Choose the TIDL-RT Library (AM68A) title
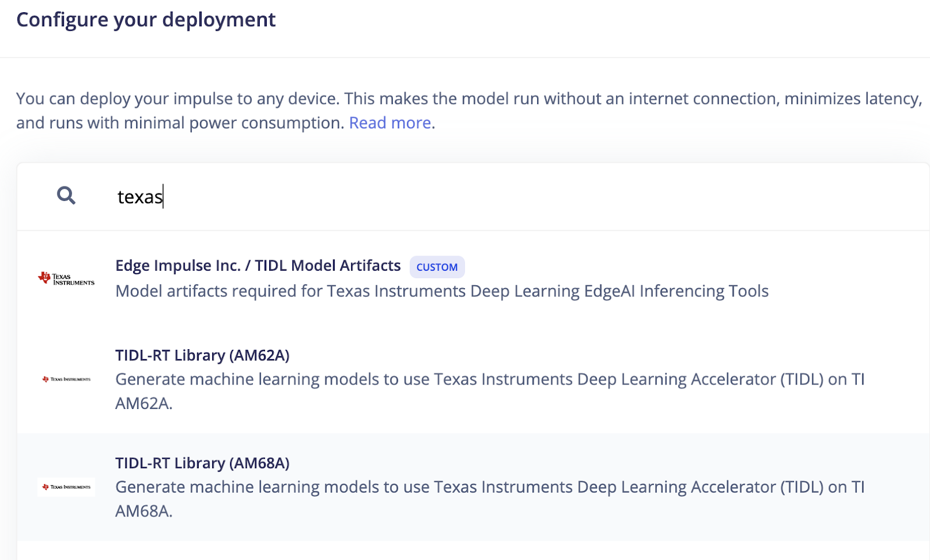 (x=202, y=463)
